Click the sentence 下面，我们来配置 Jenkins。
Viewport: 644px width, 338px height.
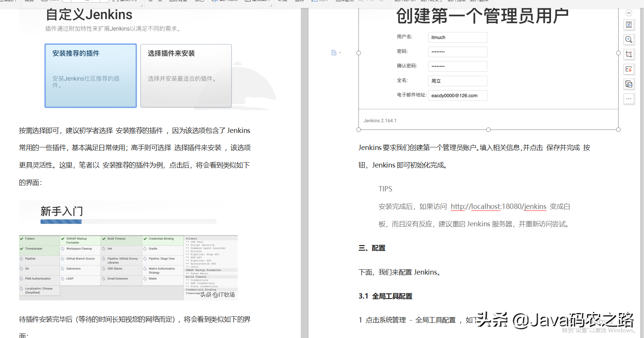[x=400, y=272]
